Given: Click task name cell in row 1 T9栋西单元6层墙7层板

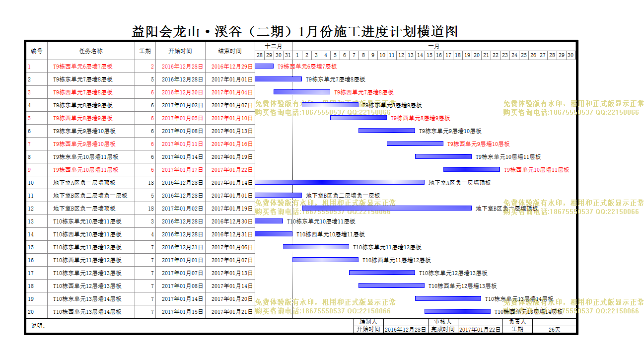Looking at the screenshot, I should pos(91,67).
